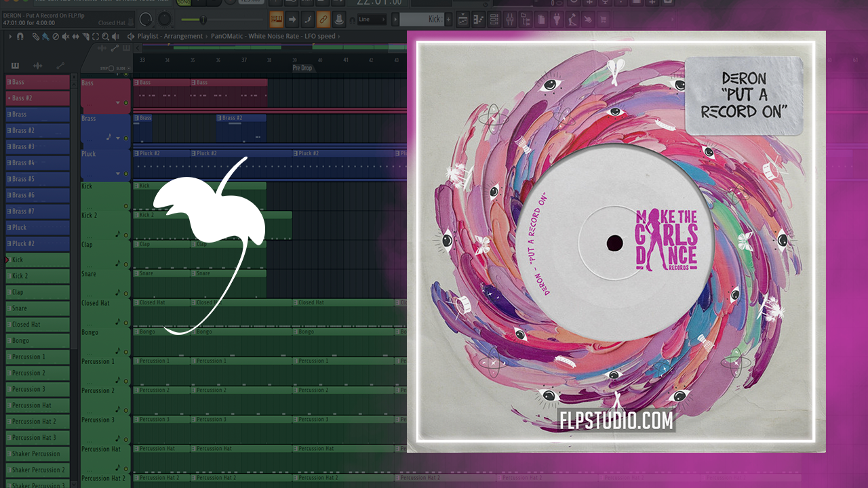This screenshot has width=868, height=488.
Task: Click the Song mode button
Action: [x=183, y=1]
